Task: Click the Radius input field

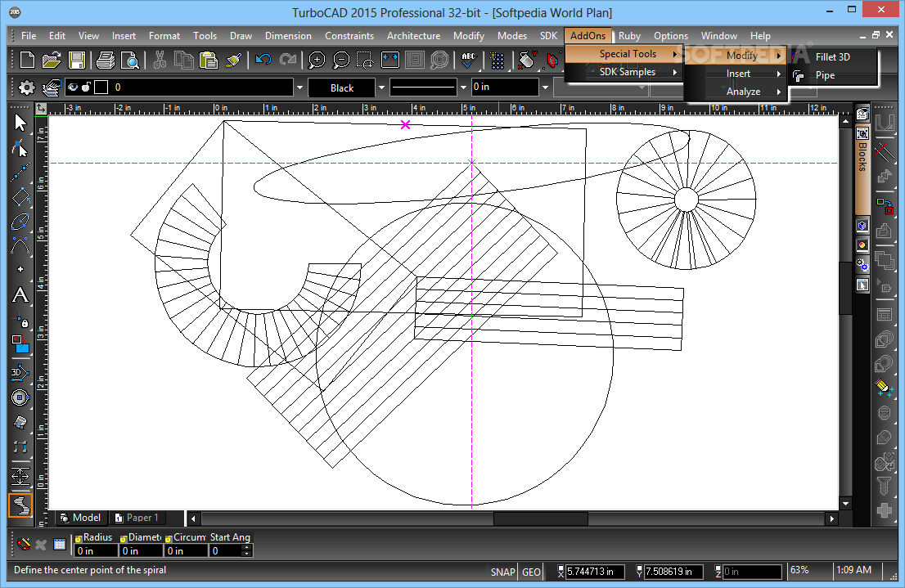Action: [95, 551]
